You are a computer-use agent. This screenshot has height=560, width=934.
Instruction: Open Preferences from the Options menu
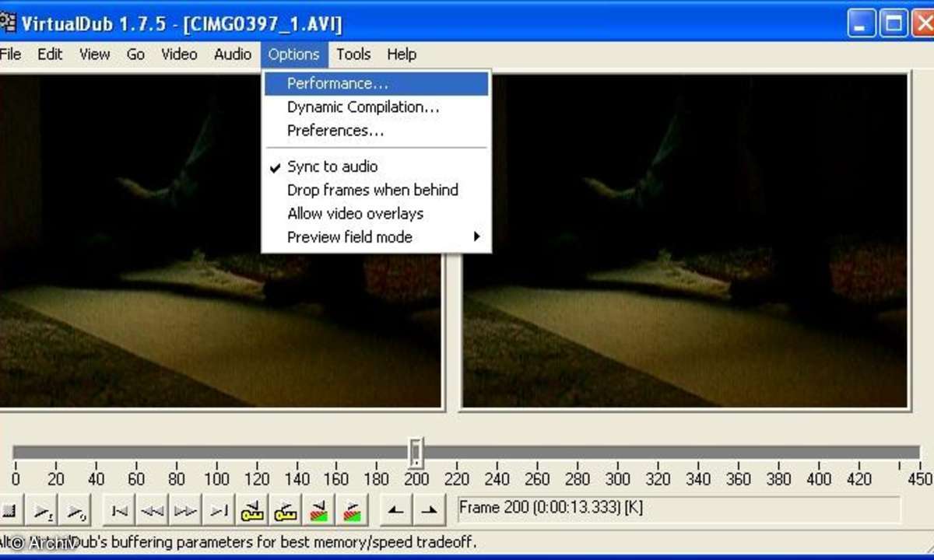coord(377,131)
